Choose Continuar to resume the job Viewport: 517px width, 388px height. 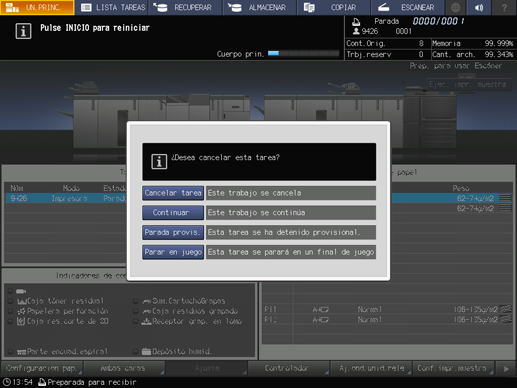173,213
